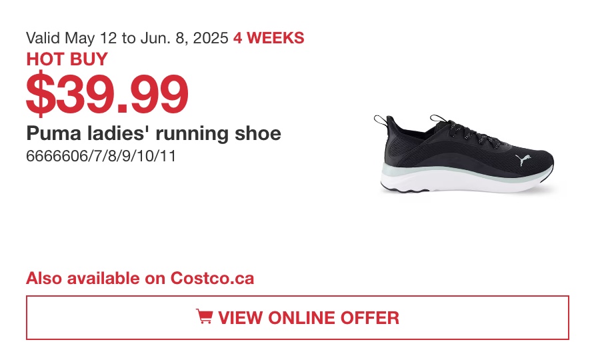The width and height of the screenshot is (592, 364).
Task: Select the HOT BUY label
Action: (67, 59)
